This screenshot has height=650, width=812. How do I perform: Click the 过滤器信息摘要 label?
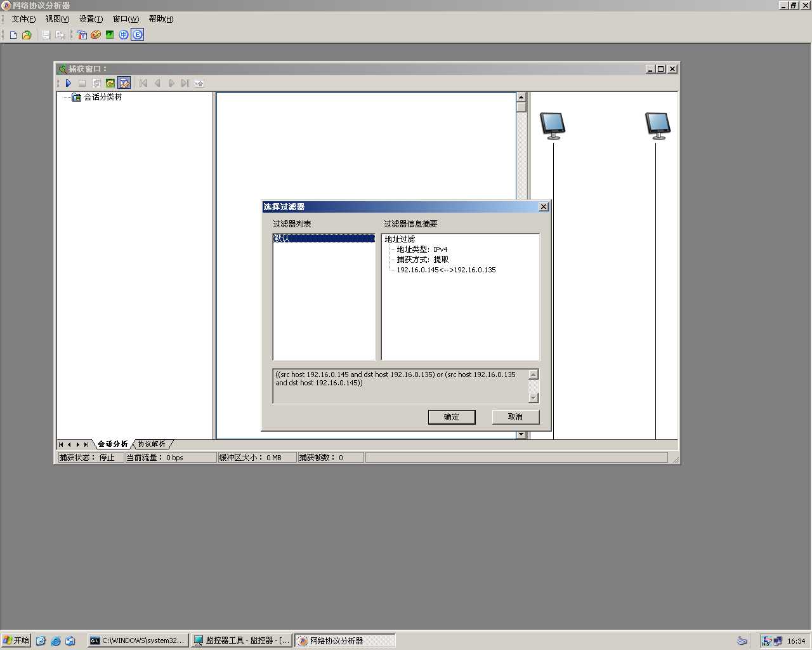pyautogui.click(x=410, y=224)
